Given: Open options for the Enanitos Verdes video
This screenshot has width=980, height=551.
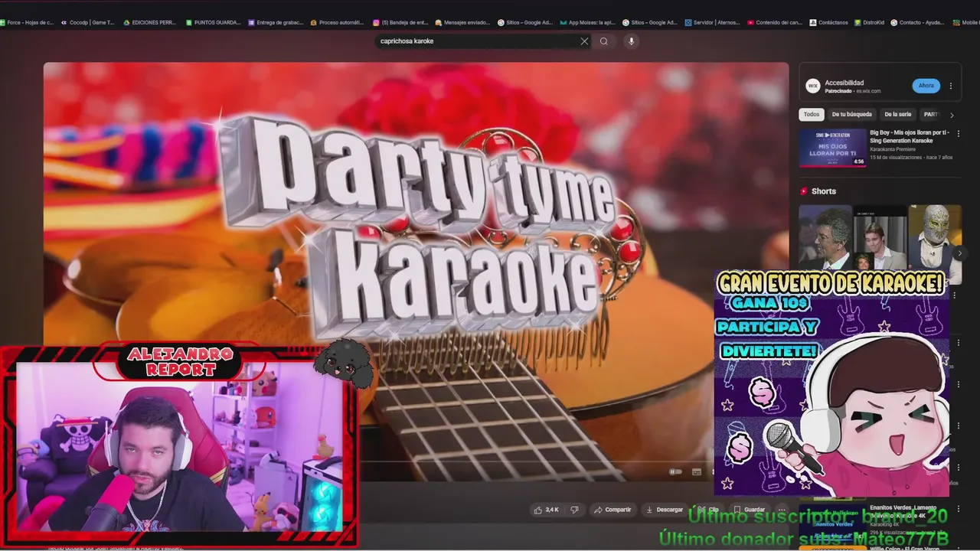Looking at the screenshot, I should (958, 510).
